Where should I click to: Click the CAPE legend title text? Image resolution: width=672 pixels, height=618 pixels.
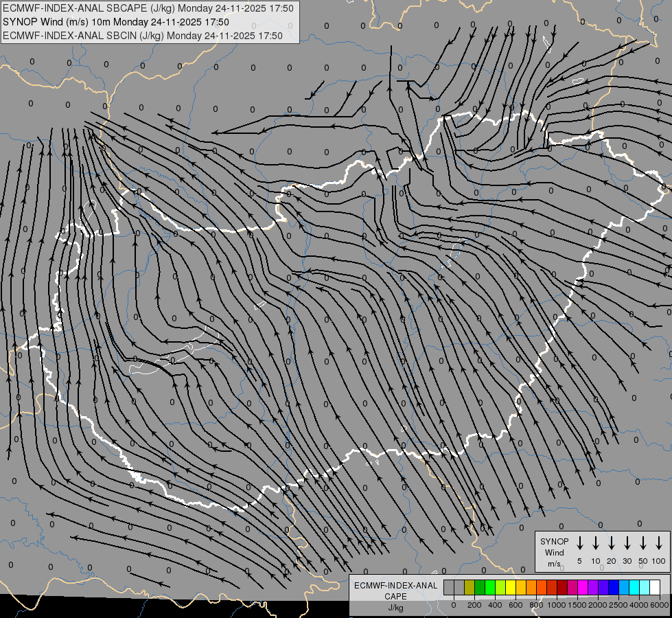(395, 597)
